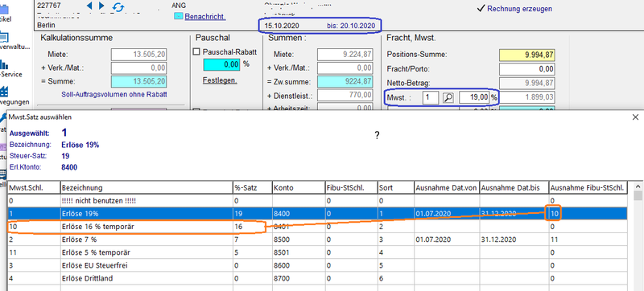Click the blue left arrow navigation icon

coord(89,6)
